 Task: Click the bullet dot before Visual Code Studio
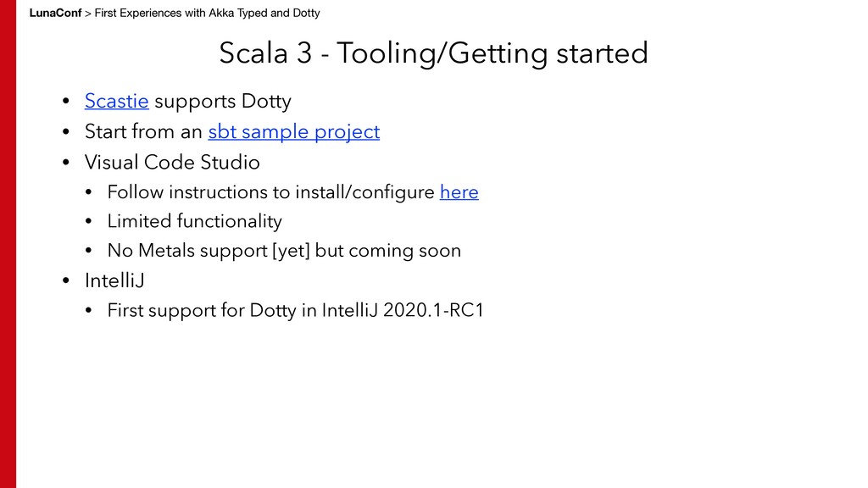coord(64,163)
